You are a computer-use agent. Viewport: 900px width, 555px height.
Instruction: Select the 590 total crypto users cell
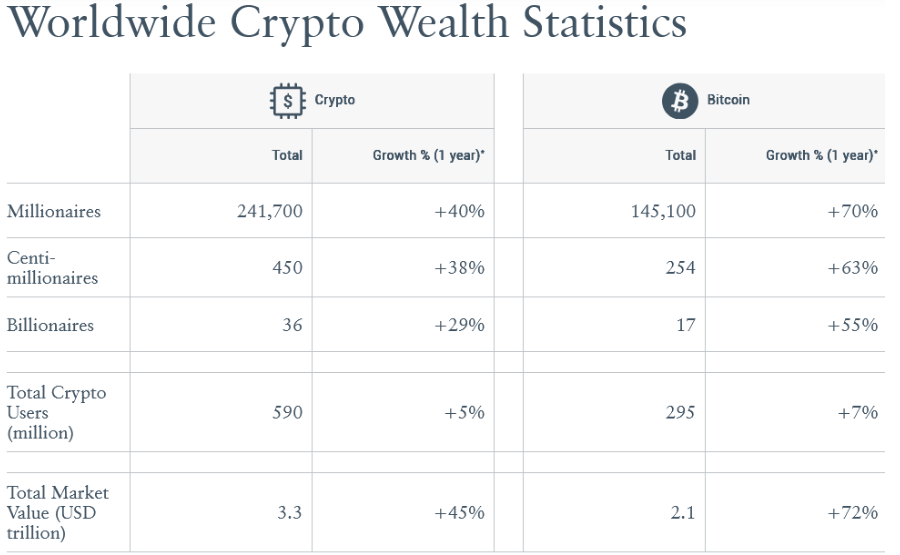(287, 413)
